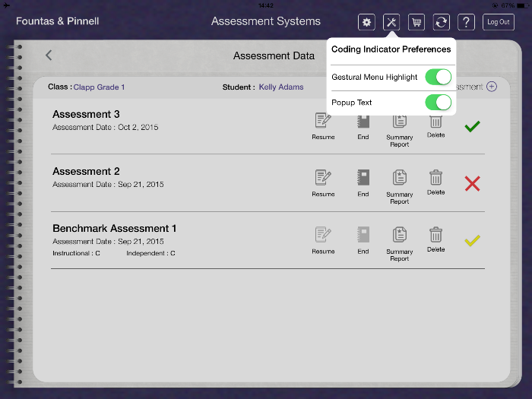
Task: End Assessment 2
Action: coord(363,183)
